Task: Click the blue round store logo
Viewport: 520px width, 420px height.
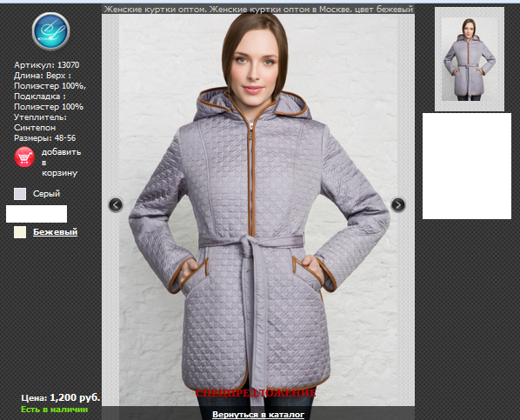Action: point(50,31)
